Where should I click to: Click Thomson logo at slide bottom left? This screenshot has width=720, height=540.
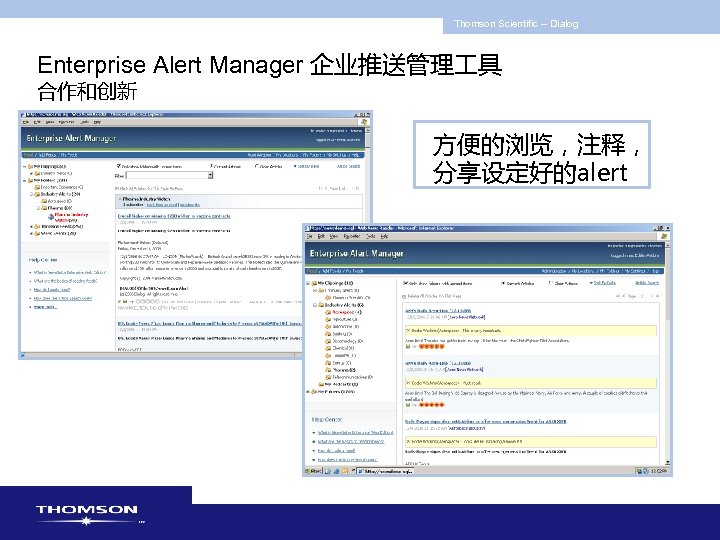coord(89,515)
